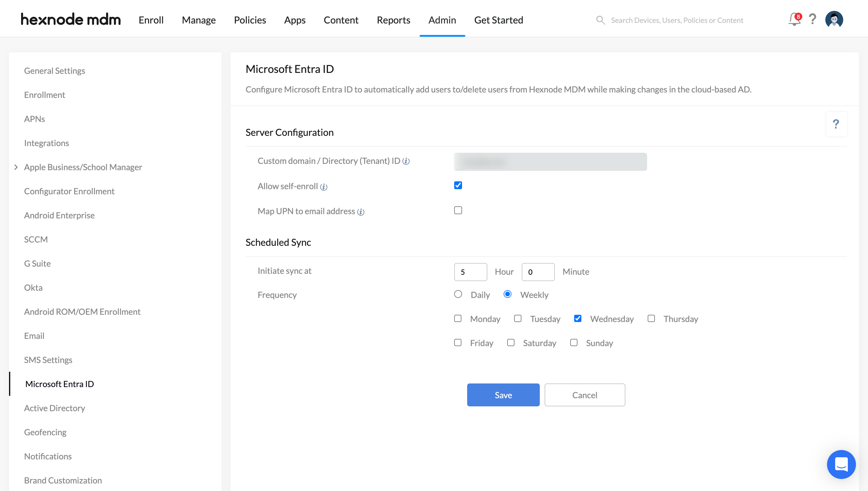Open Configurator Enrollment in sidebar
This screenshot has height=491, width=868.
click(x=69, y=191)
